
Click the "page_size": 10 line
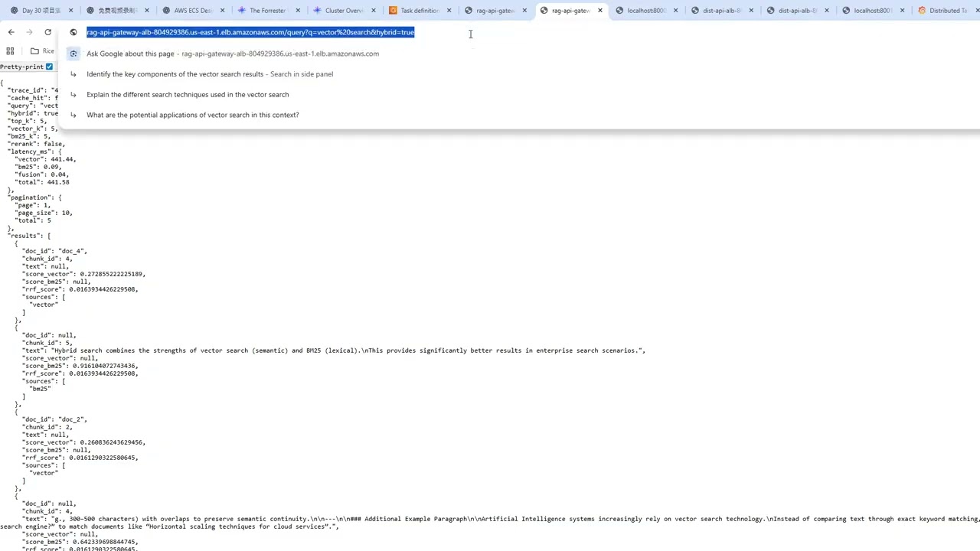44,213
